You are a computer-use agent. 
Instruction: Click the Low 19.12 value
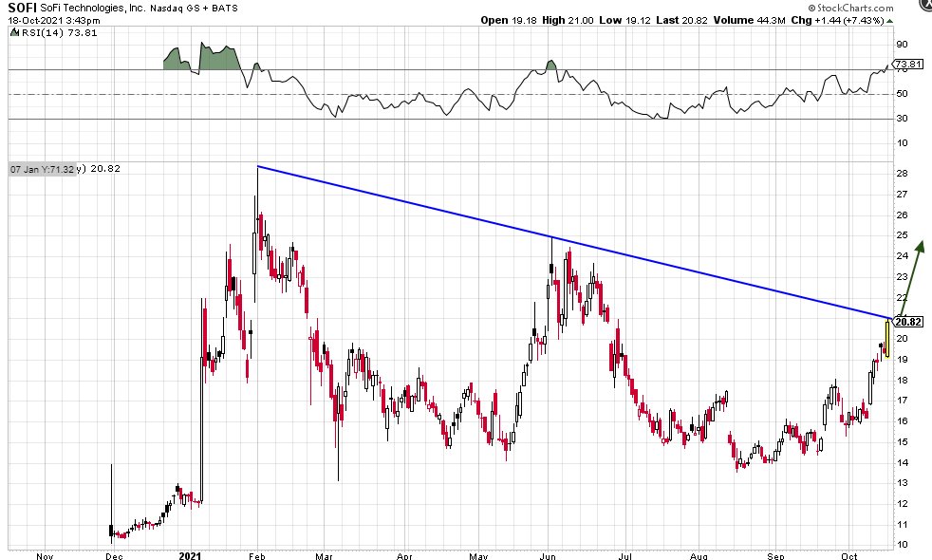tap(624, 20)
